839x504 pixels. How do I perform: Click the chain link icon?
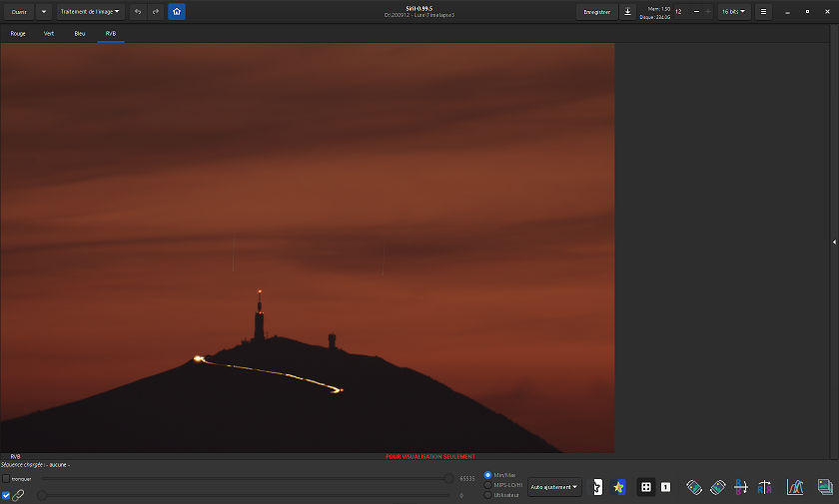(x=18, y=495)
